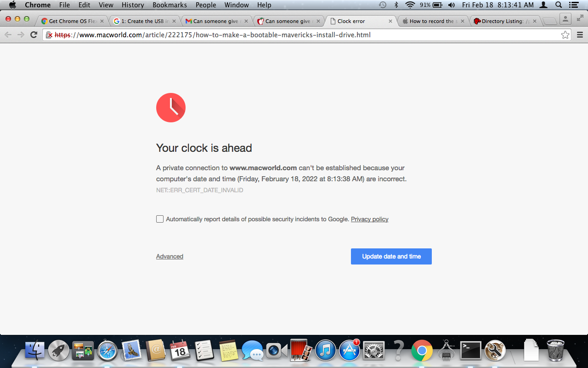Open Reminders from the Dock

204,351
